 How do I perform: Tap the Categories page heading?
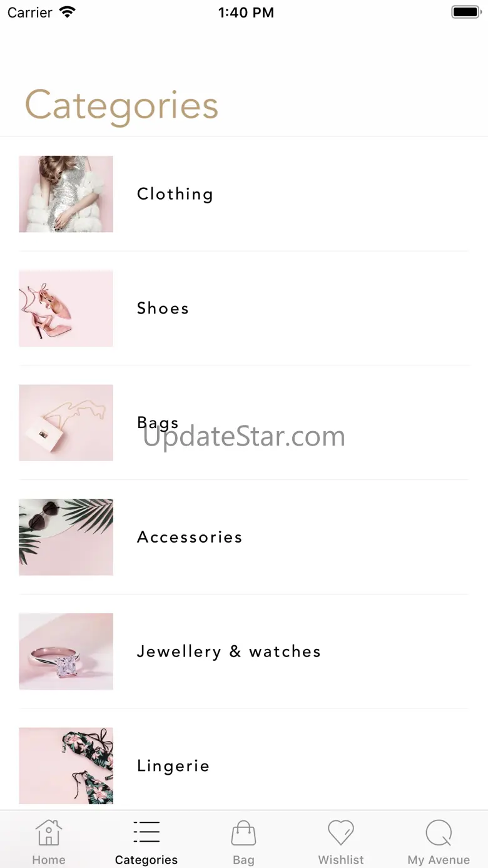click(121, 106)
